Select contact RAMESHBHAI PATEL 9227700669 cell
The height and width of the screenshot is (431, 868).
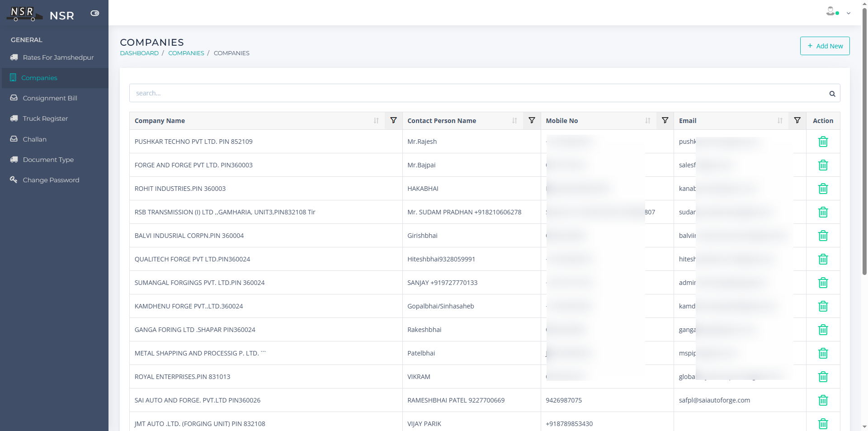click(472, 400)
